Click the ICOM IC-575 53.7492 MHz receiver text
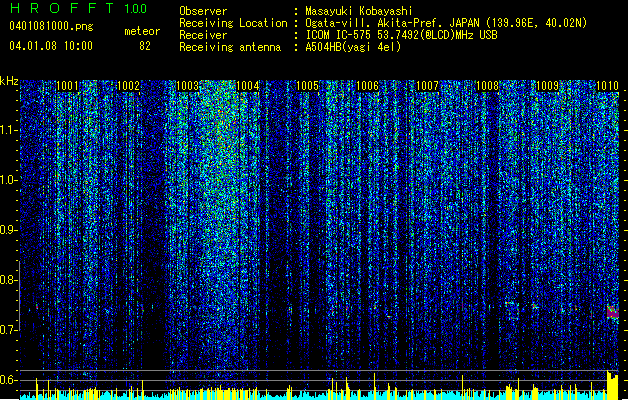 [x=402, y=35]
